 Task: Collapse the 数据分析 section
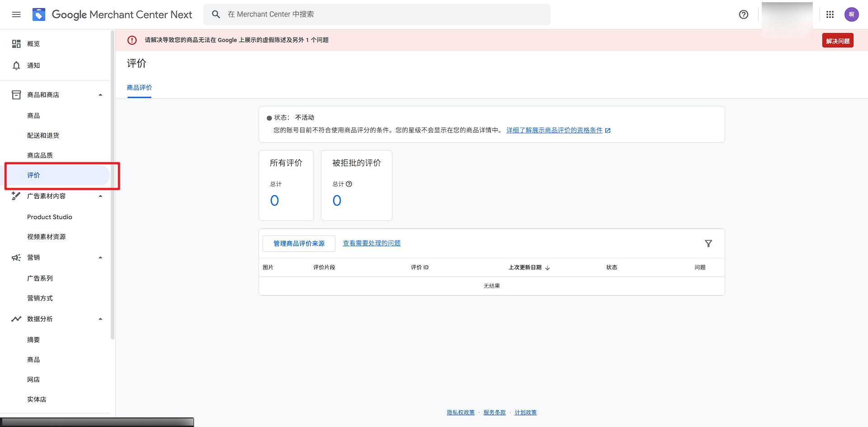100,319
